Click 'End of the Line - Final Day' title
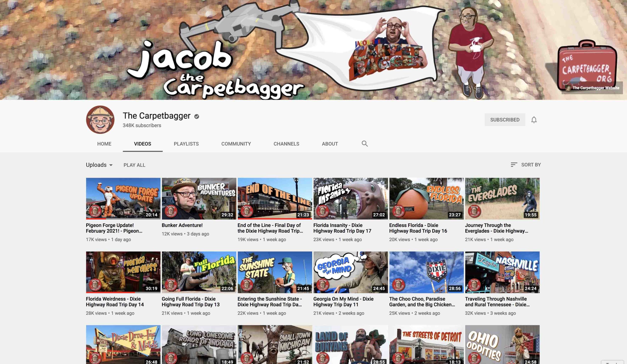Screen dimensions: 627x364 tap(270, 228)
